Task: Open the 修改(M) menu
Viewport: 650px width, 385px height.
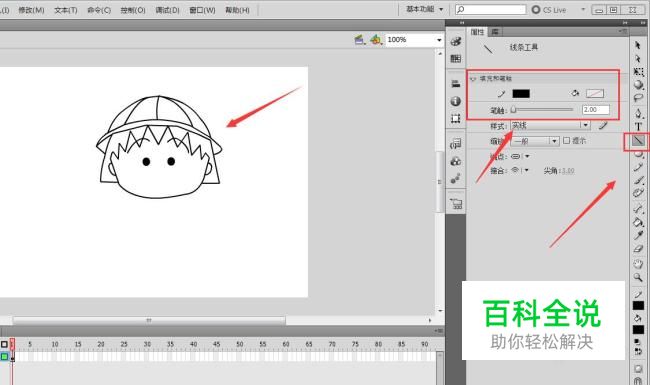Action: point(32,10)
